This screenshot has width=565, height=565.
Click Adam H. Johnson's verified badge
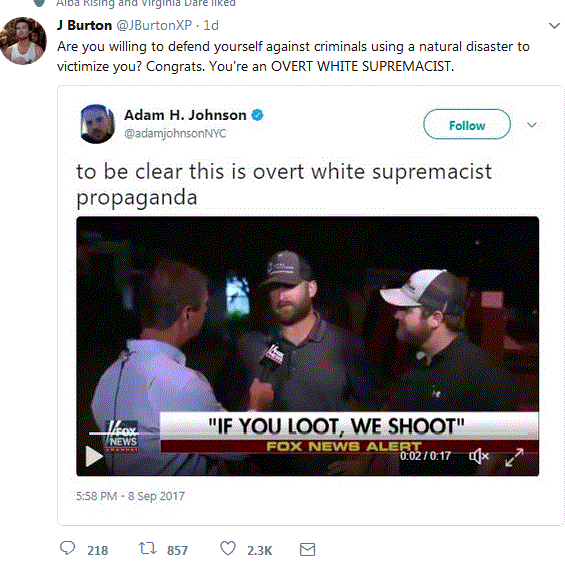pyautogui.click(x=257, y=115)
